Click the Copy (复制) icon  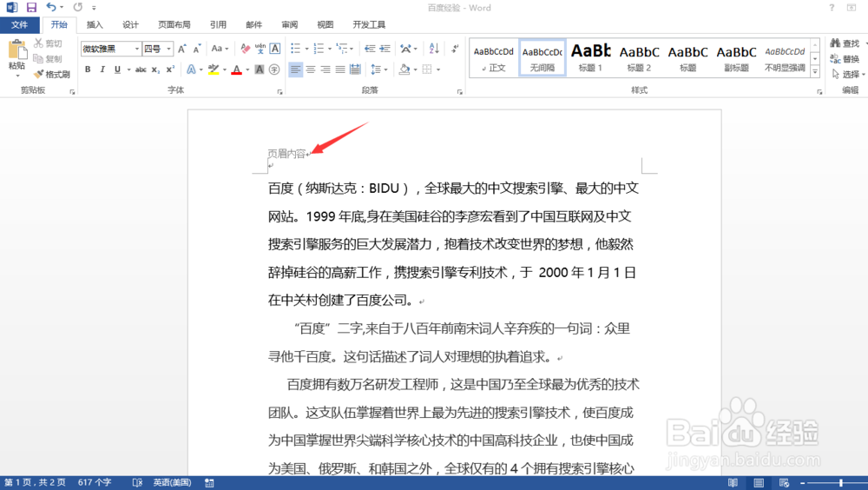pyautogui.click(x=38, y=58)
